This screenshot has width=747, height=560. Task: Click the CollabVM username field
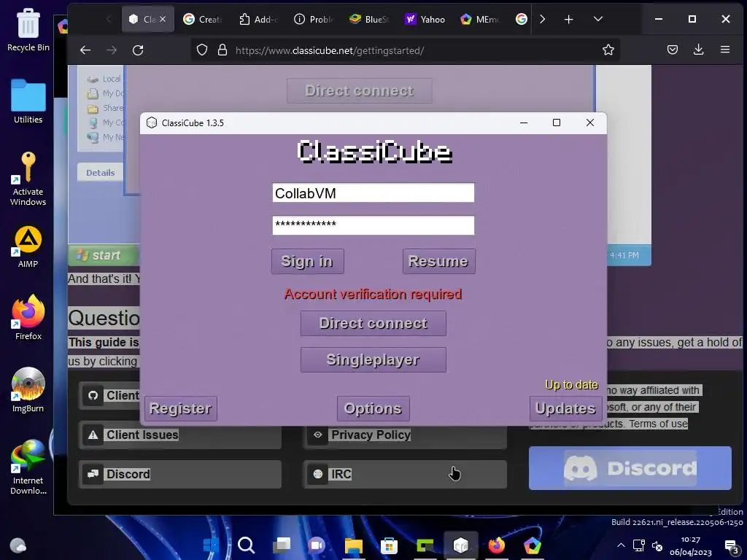click(x=373, y=192)
